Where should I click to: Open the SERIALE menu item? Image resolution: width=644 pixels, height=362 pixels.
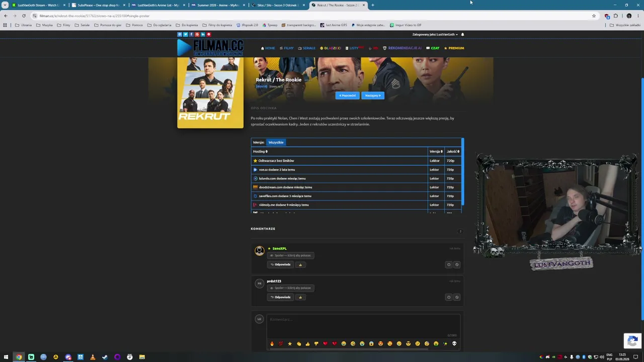tap(307, 48)
